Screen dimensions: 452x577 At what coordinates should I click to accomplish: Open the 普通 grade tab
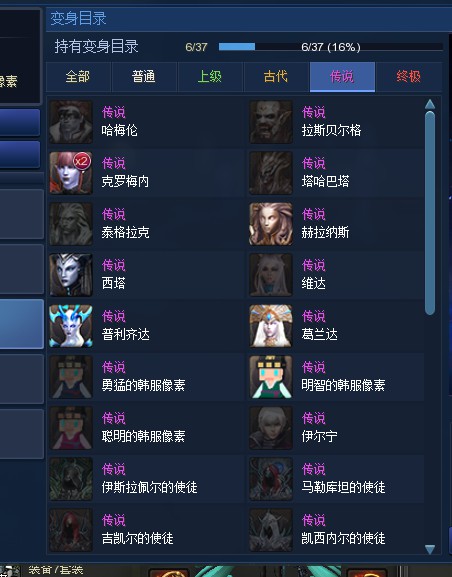click(x=144, y=77)
